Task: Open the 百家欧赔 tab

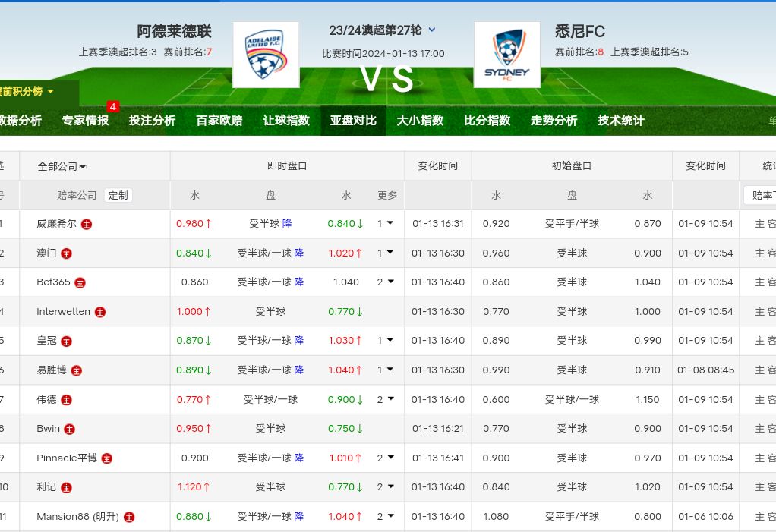Action: pyautogui.click(x=219, y=121)
